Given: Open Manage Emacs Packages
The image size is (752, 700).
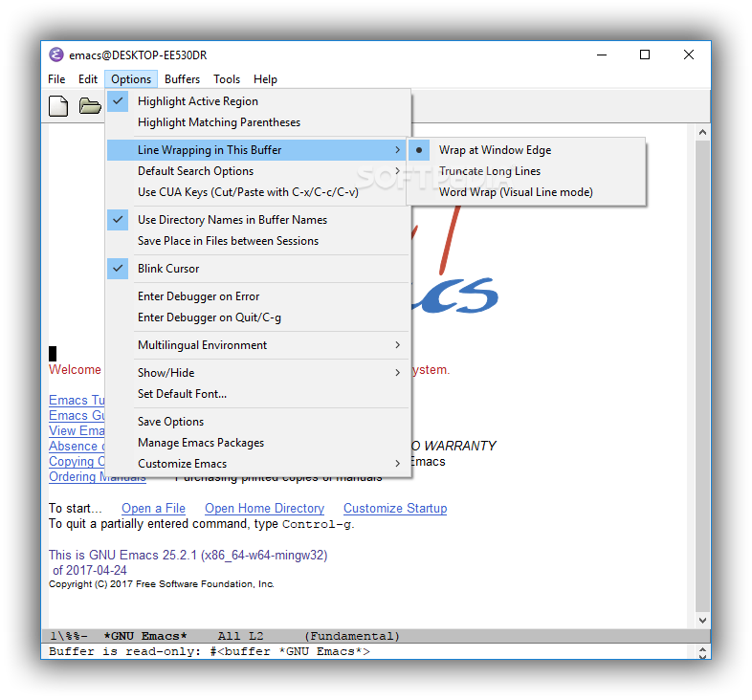Looking at the screenshot, I should (x=259, y=443).
